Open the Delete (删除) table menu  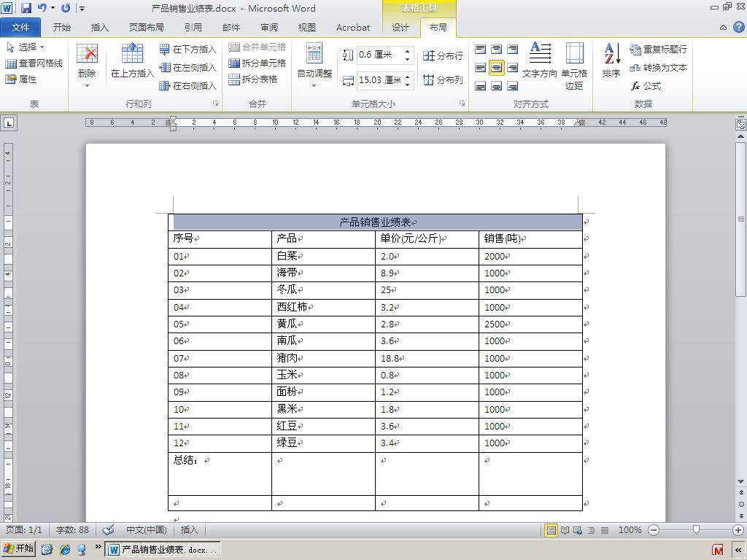(88, 66)
